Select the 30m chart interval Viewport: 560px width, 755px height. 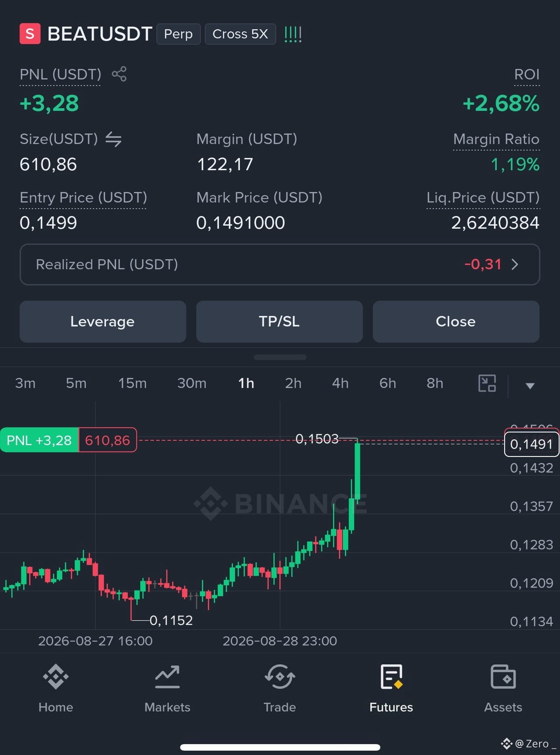[192, 383]
